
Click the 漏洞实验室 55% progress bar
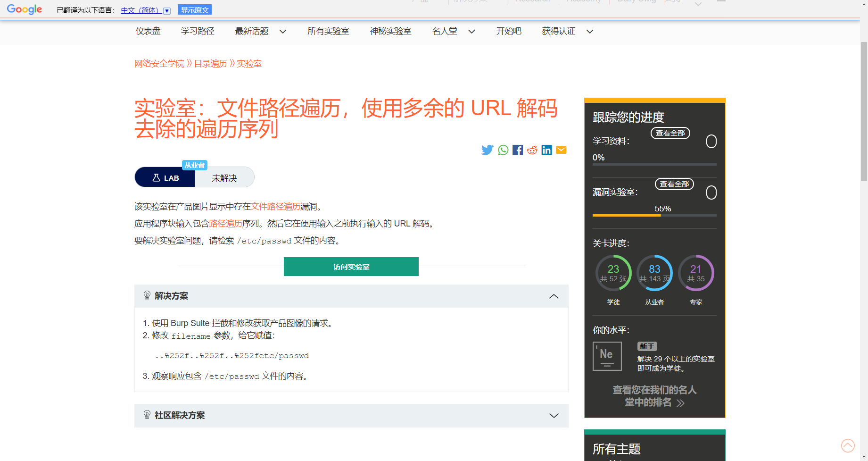click(654, 215)
